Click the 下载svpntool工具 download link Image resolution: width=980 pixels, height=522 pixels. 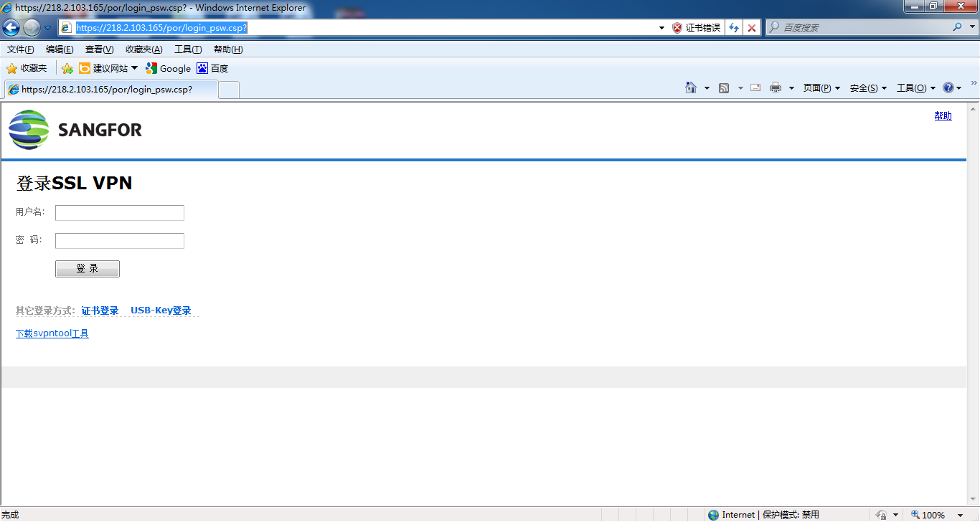click(52, 333)
